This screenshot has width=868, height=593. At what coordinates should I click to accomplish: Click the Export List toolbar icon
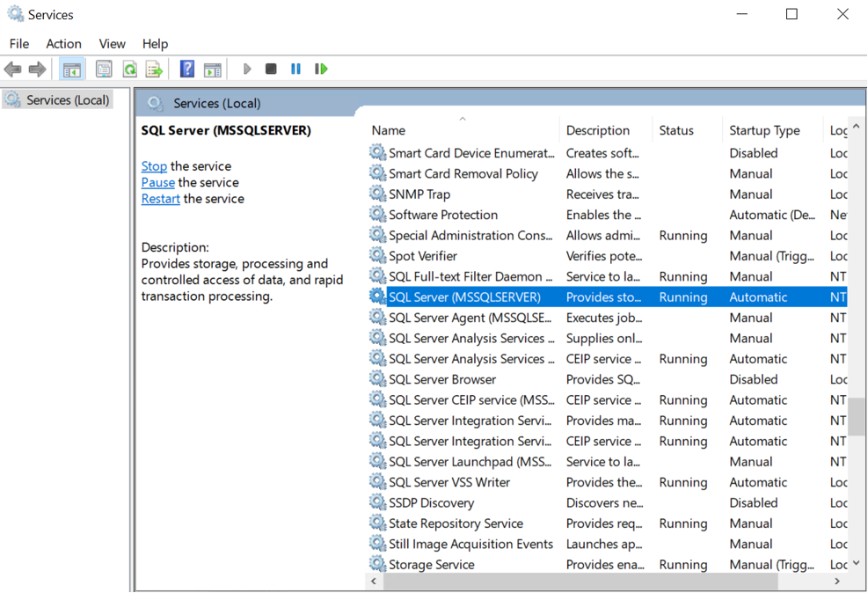coord(155,70)
